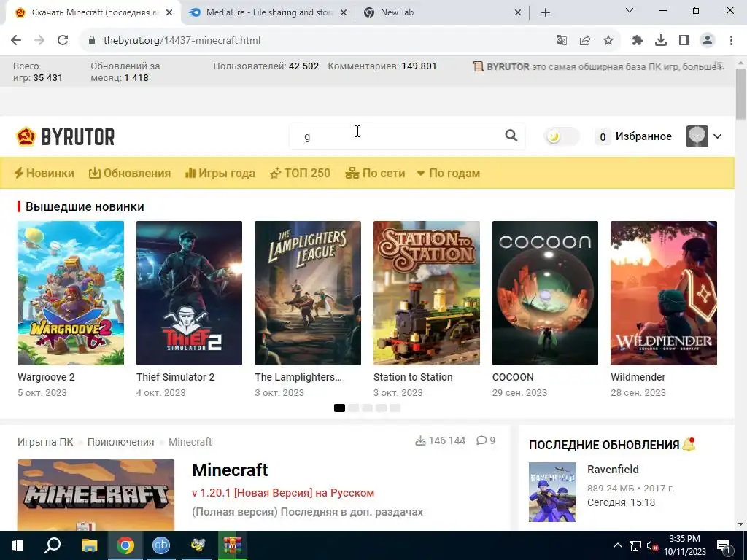Open WinRAR from the taskbar
The width and height of the screenshot is (747, 560).
point(233,545)
